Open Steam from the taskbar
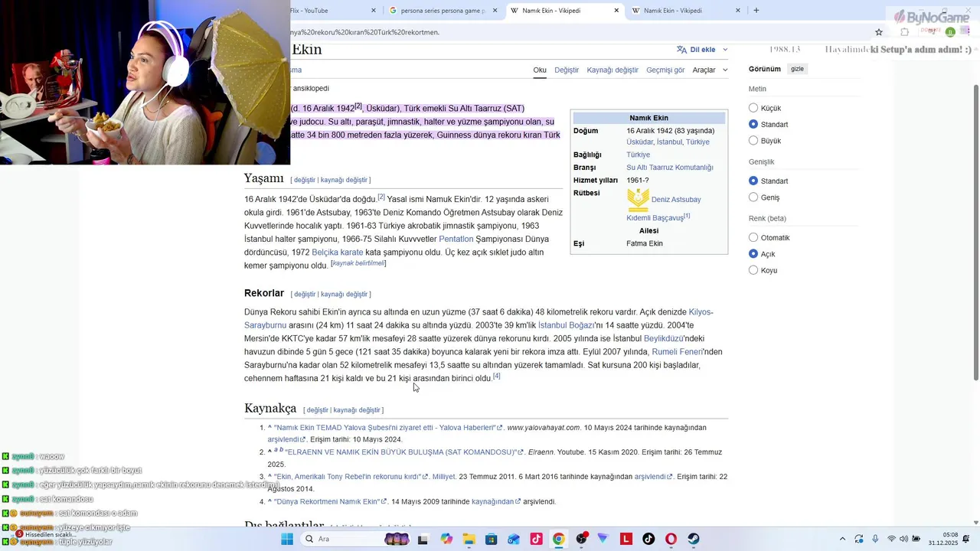Screen dimensions: 980x551 [x=694, y=539]
